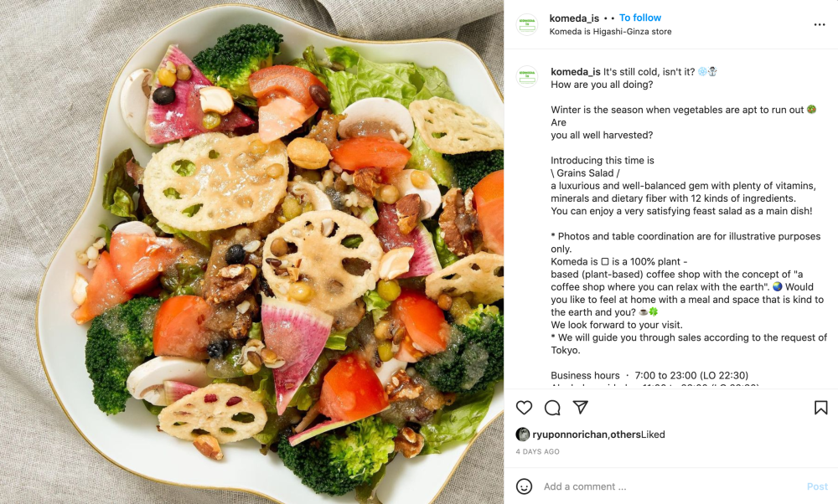Open komeda_is username in post header
Screen dimensions: 838x504
click(x=574, y=18)
